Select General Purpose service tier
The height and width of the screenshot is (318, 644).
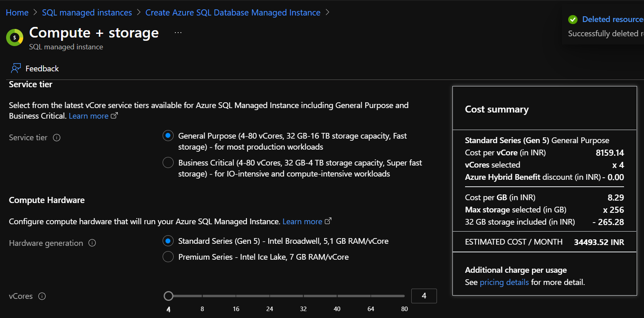click(168, 136)
